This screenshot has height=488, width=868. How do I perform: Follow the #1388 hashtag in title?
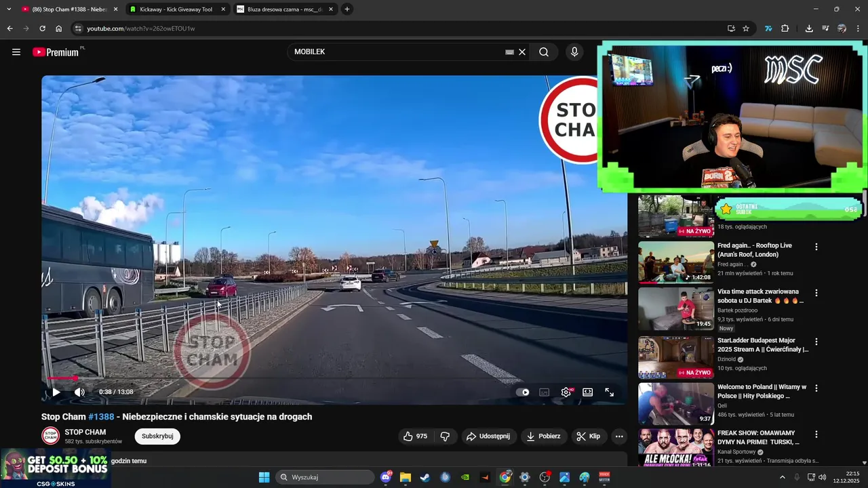(101, 417)
